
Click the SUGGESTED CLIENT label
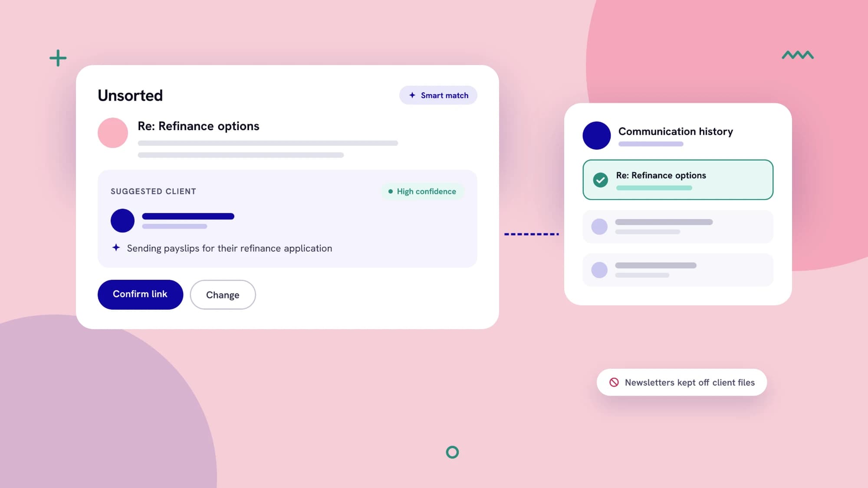point(153,191)
